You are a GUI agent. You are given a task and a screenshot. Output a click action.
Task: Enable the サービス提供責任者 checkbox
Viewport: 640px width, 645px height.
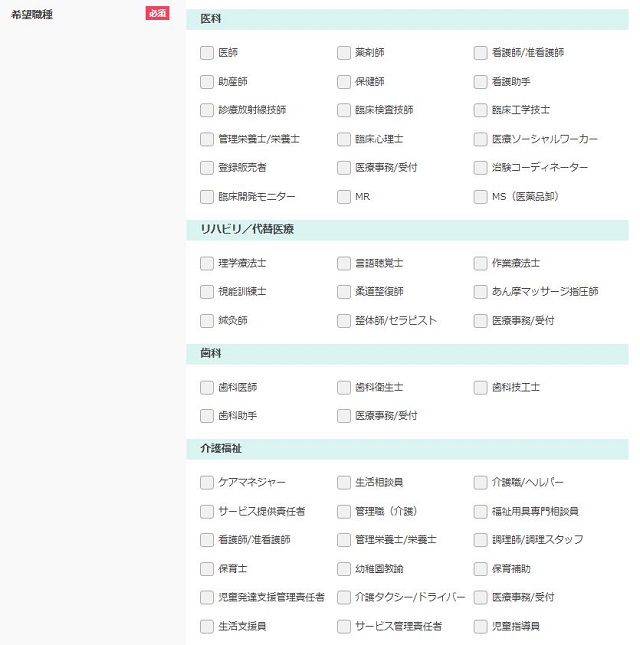pyautogui.click(x=206, y=512)
